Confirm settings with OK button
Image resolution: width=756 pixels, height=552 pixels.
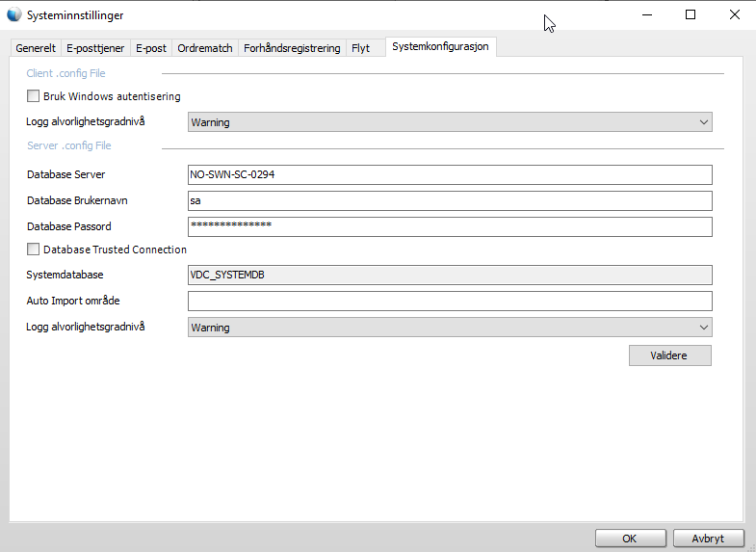click(630, 539)
